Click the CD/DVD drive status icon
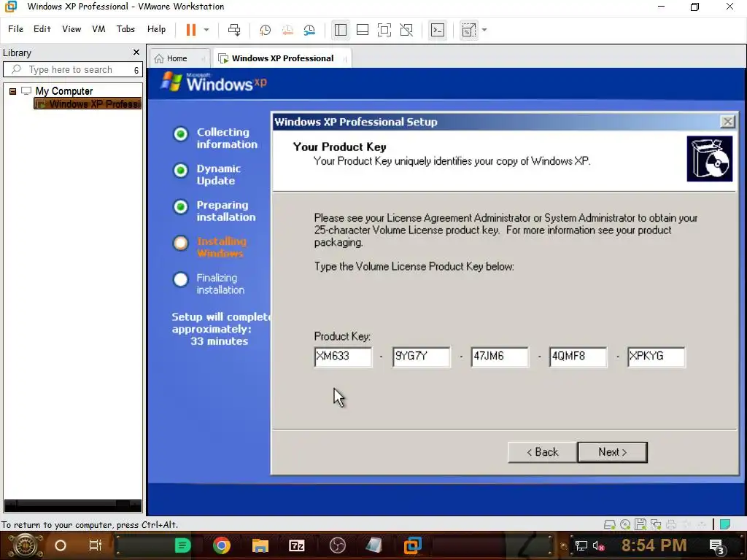The height and width of the screenshot is (560, 747). [625, 525]
